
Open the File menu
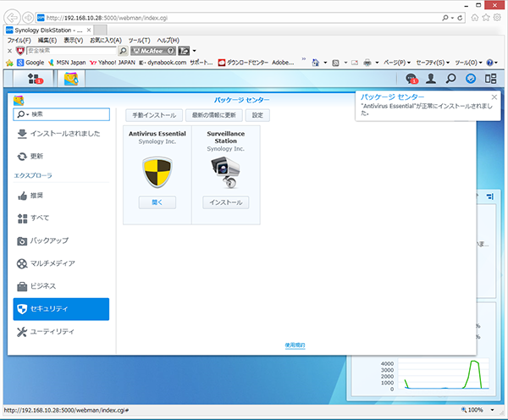[x=19, y=40]
